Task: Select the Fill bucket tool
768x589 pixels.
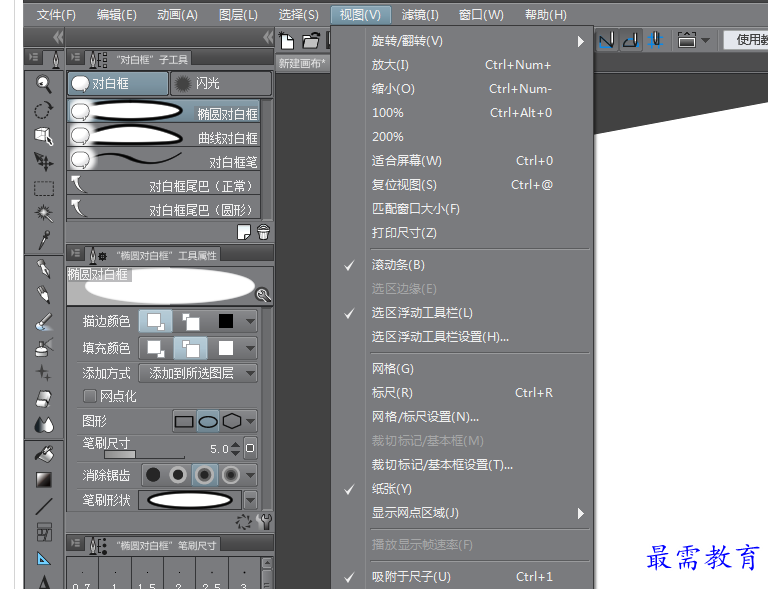Action: [44, 454]
